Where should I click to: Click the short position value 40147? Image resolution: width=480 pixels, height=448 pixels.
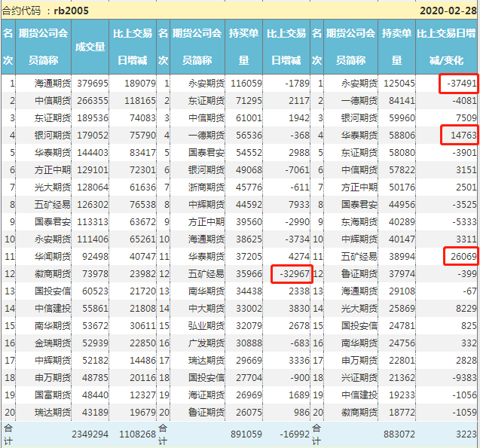click(402, 239)
